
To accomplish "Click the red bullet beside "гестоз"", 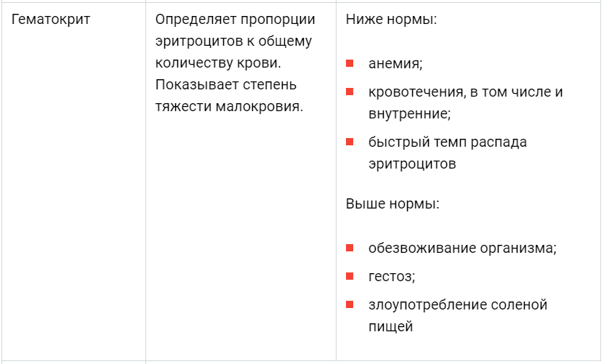I will 350,276.
